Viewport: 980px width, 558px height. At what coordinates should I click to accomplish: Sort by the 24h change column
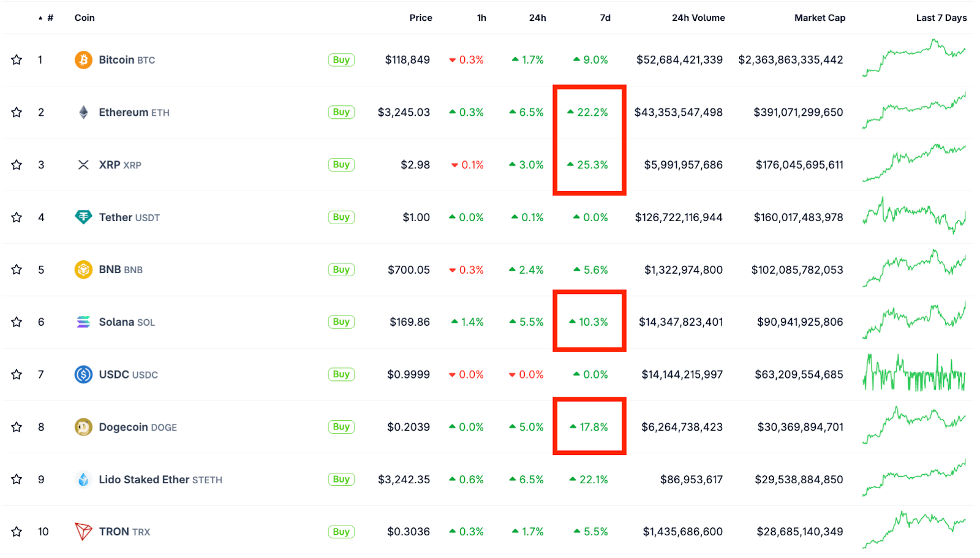pos(538,18)
